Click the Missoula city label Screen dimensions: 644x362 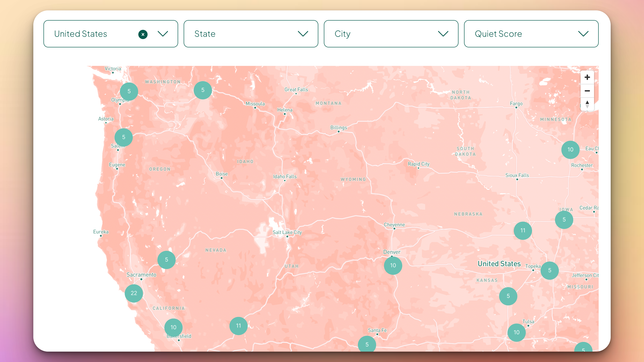pyautogui.click(x=255, y=103)
